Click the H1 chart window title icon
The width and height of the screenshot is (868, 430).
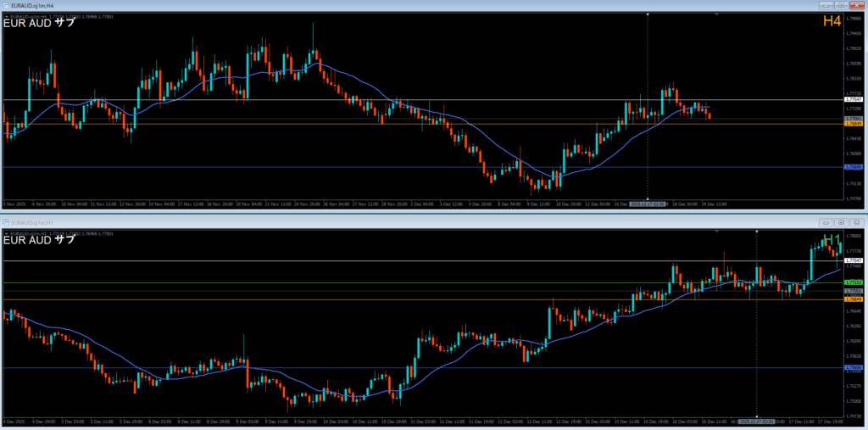click(x=7, y=222)
